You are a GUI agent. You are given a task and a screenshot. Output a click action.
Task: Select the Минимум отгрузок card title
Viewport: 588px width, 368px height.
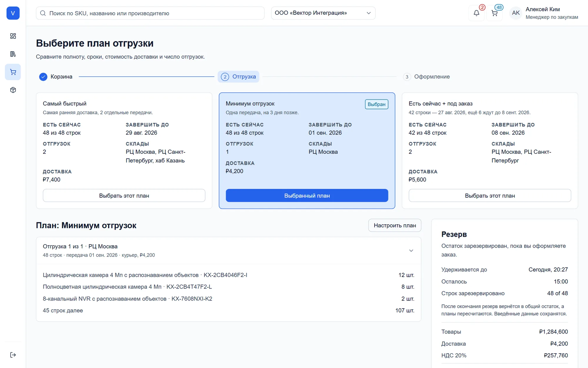250,104
